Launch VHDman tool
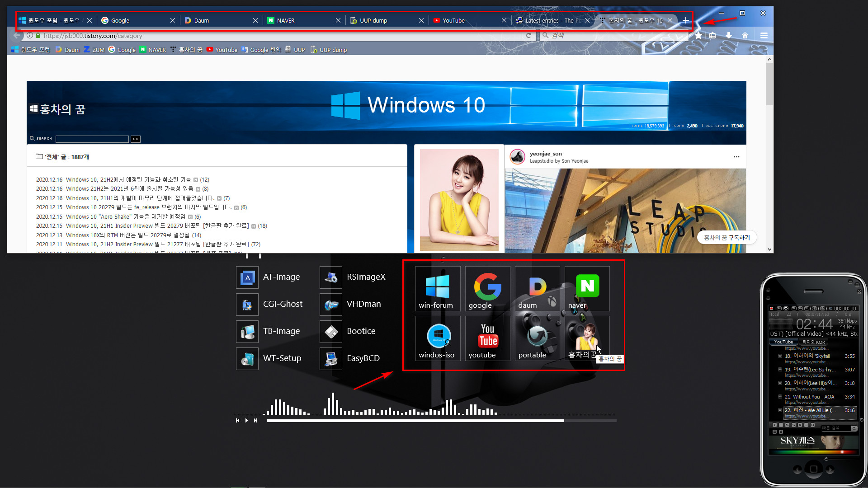Viewport: 868px width, 488px height. 351,304
